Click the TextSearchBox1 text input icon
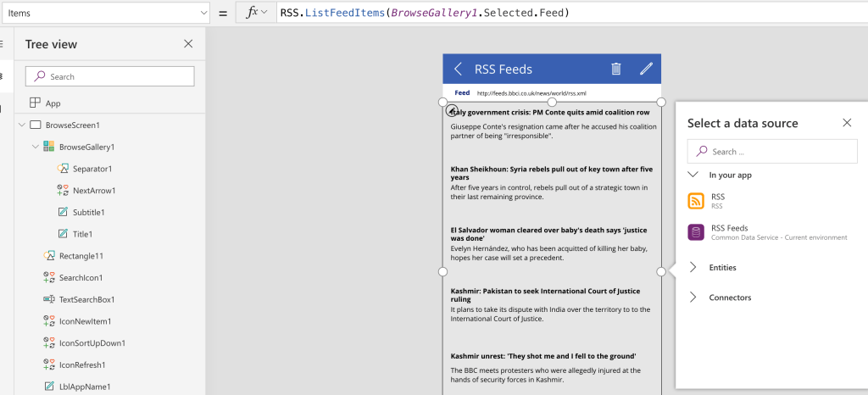The height and width of the screenshot is (395, 868). coord(48,299)
